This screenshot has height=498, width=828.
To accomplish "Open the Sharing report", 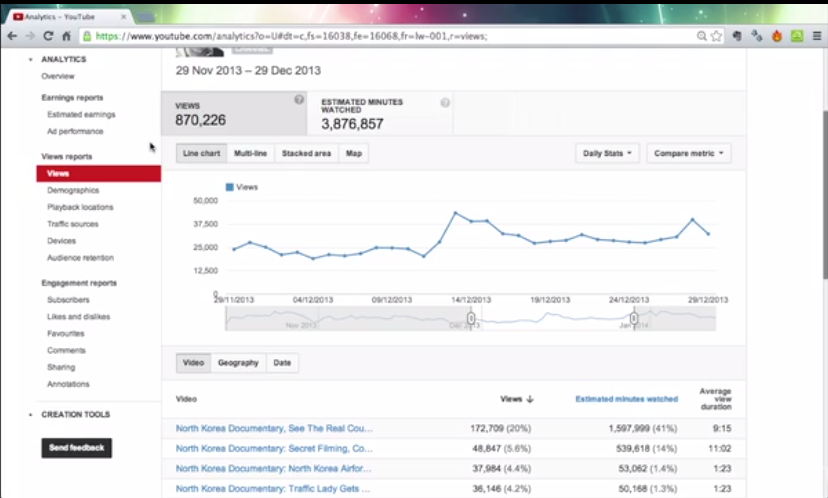I will click(61, 367).
